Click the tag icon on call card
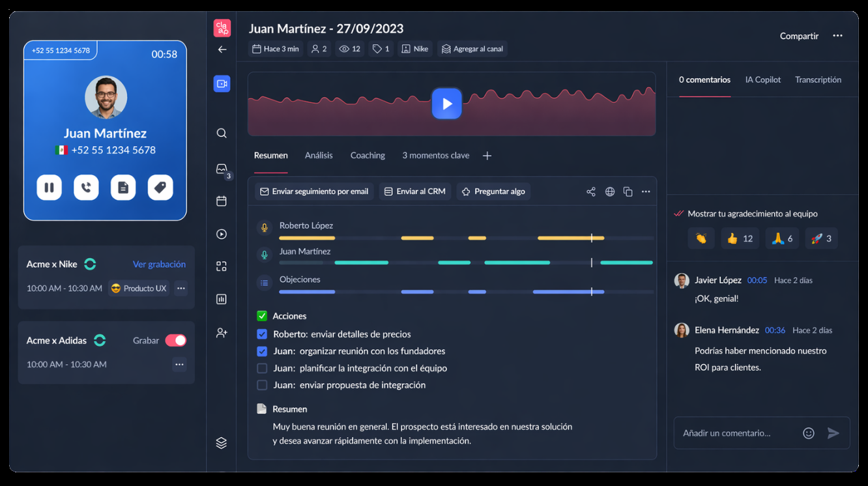 pos(160,188)
